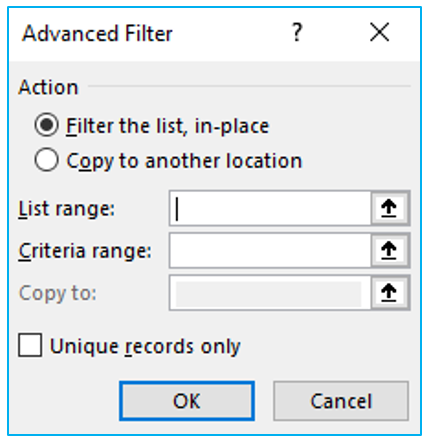Enable the Unique records only checkbox
Screen dimensions: 429x444
pyautogui.click(x=30, y=345)
